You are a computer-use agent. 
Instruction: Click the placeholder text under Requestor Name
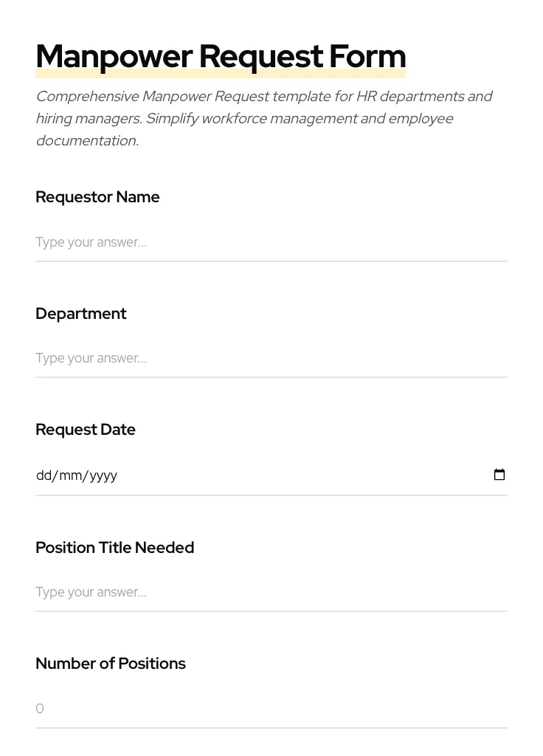(91, 242)
